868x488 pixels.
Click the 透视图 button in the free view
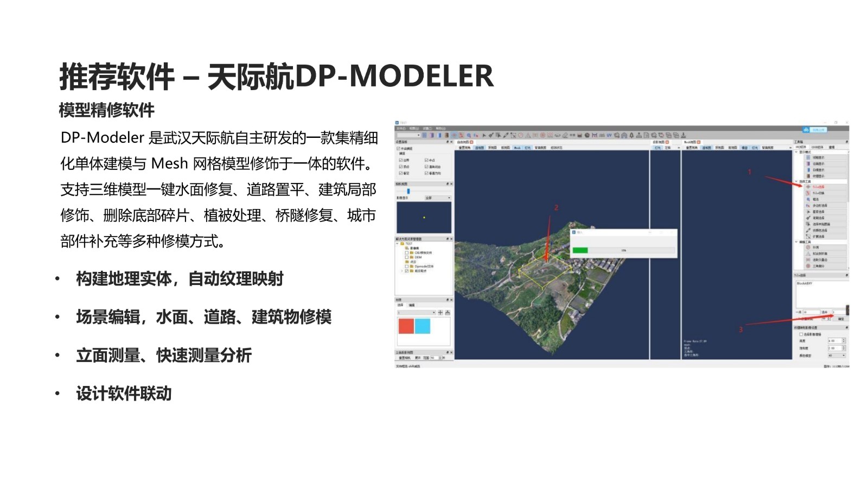tap(479, 148)
